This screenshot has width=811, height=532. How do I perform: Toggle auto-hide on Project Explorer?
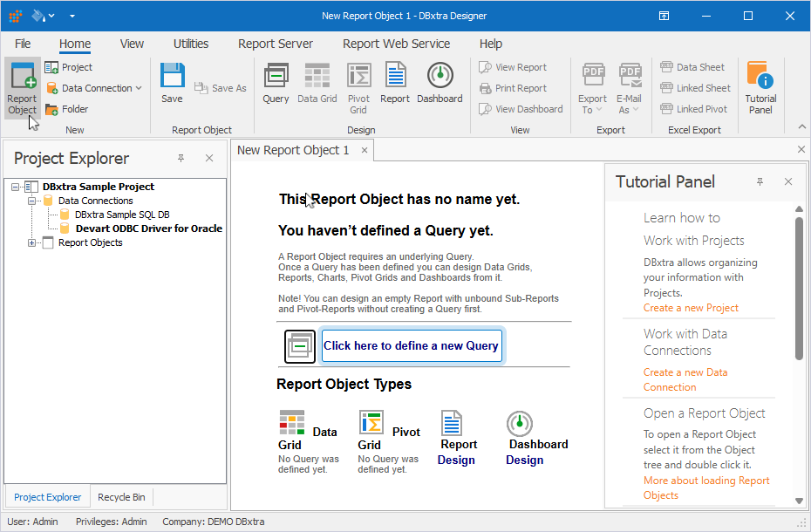click(181, 158)
